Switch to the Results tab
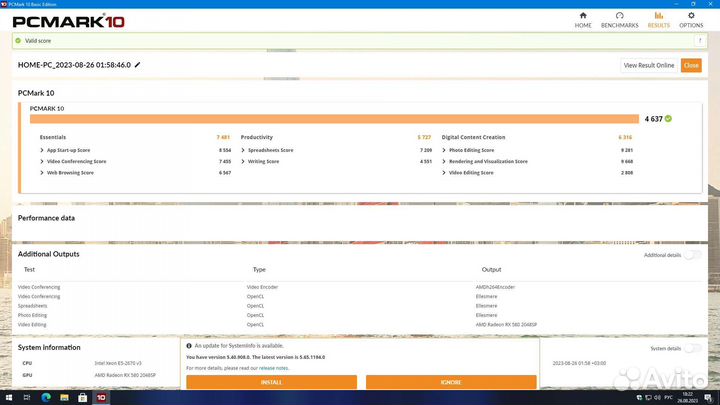Image resolution: width=720 pixels, height=405 pixels. (x=658, y=20)
